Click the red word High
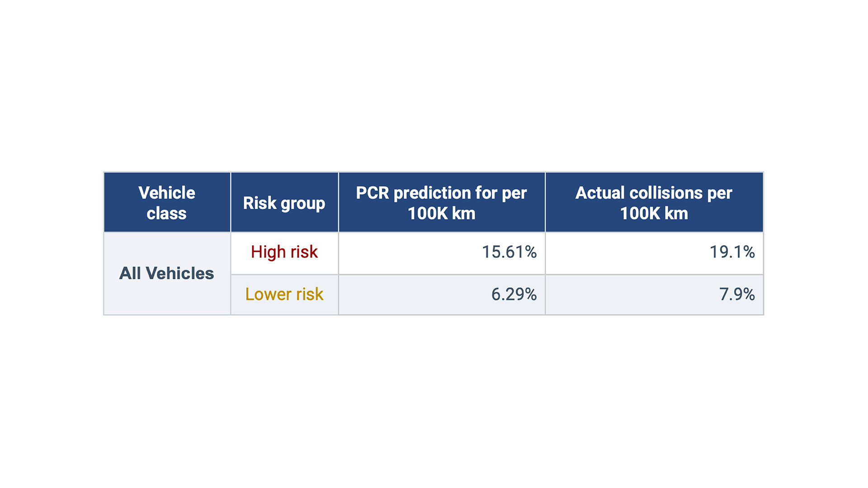The image size is (868, 488). click(x=268, y=252)
